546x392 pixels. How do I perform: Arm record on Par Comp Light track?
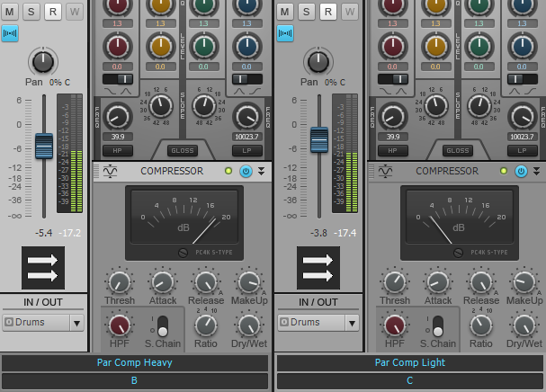click(x=328, y=12)
